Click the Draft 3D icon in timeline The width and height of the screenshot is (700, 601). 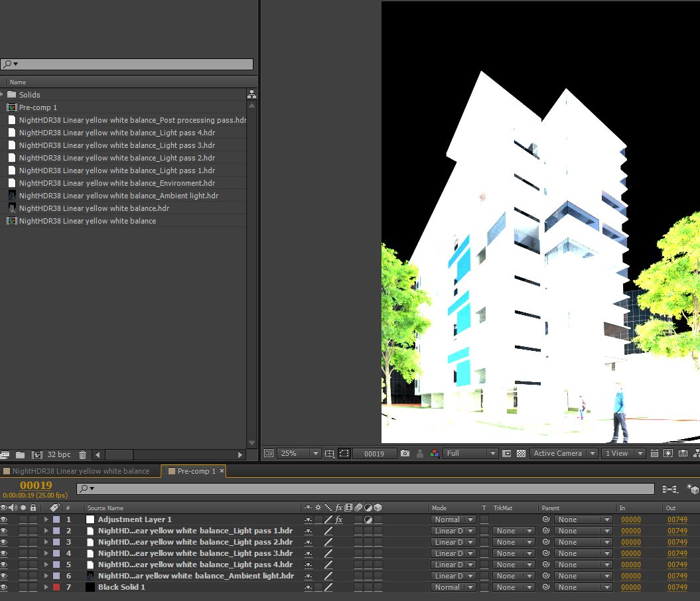(693, 489)
